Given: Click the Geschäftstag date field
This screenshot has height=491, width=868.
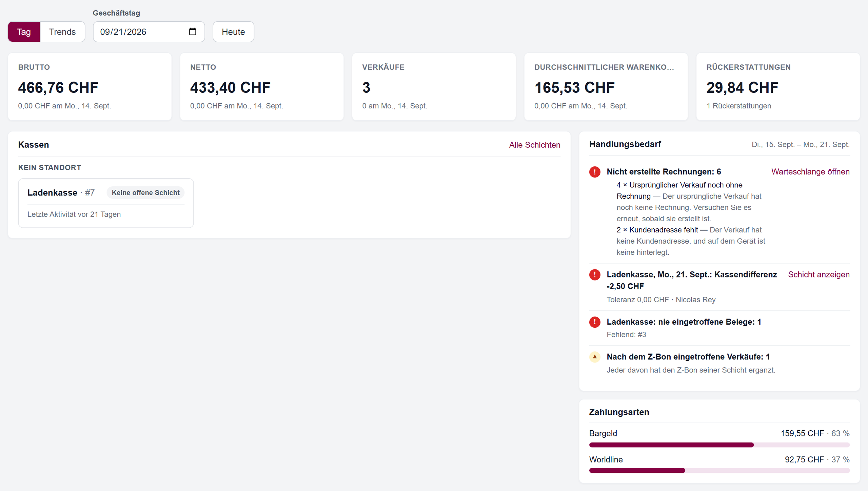Looking at the screenshot, I should pyautogui.click(x=149, y=32).
